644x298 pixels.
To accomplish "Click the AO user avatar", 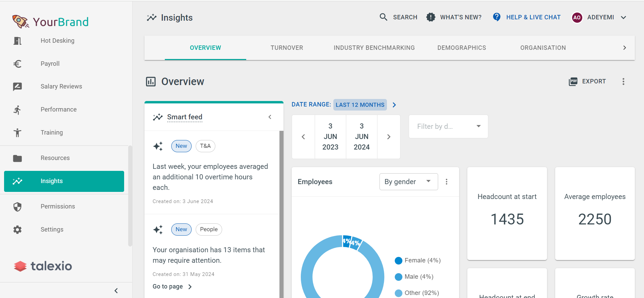I will 577,17.
